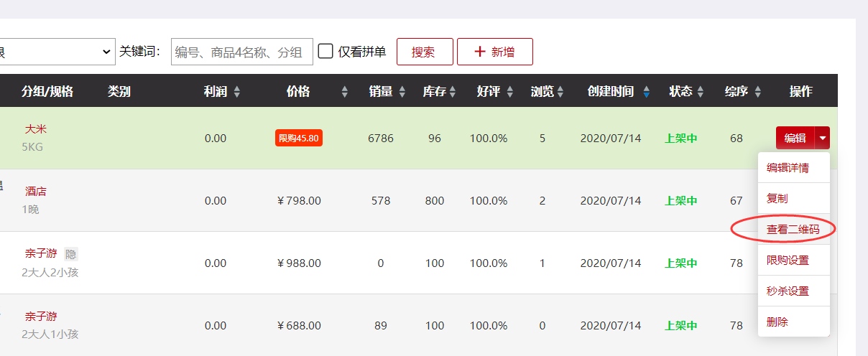Sort by 浏览 column arrows

560,92
